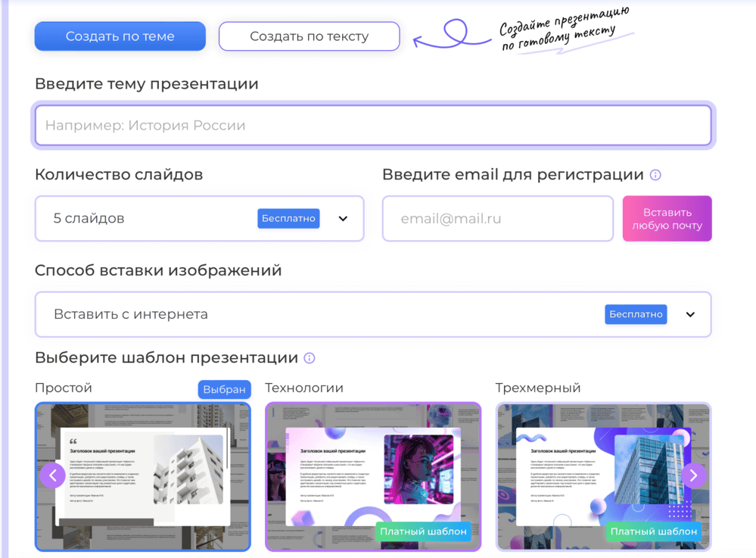Screen dimensions: 756x558
Task: Click the chevron of the slide count dropdown
Action: pyautogui.click(x=343, y=219)
